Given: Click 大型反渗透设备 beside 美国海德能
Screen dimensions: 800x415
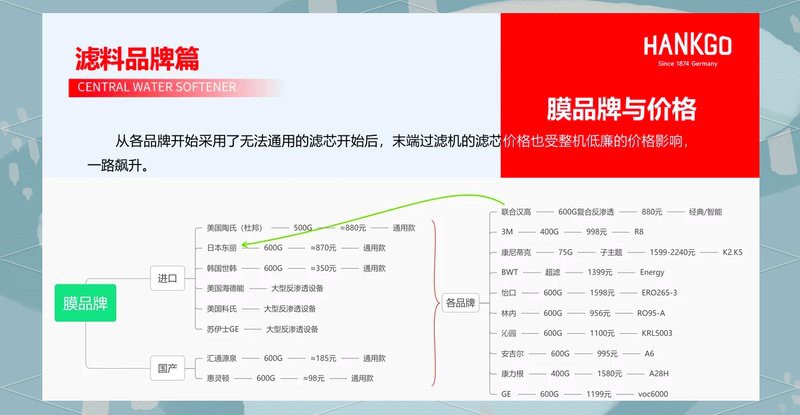Looking at the screenshot, I should click(x=297, y=288).
